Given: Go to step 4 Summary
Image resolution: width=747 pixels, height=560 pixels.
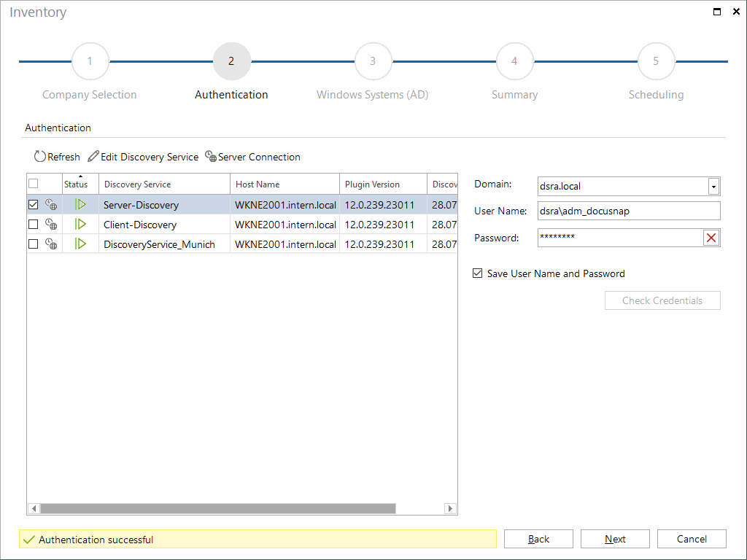Looking at the screenshot, I should tap(514, 61).
